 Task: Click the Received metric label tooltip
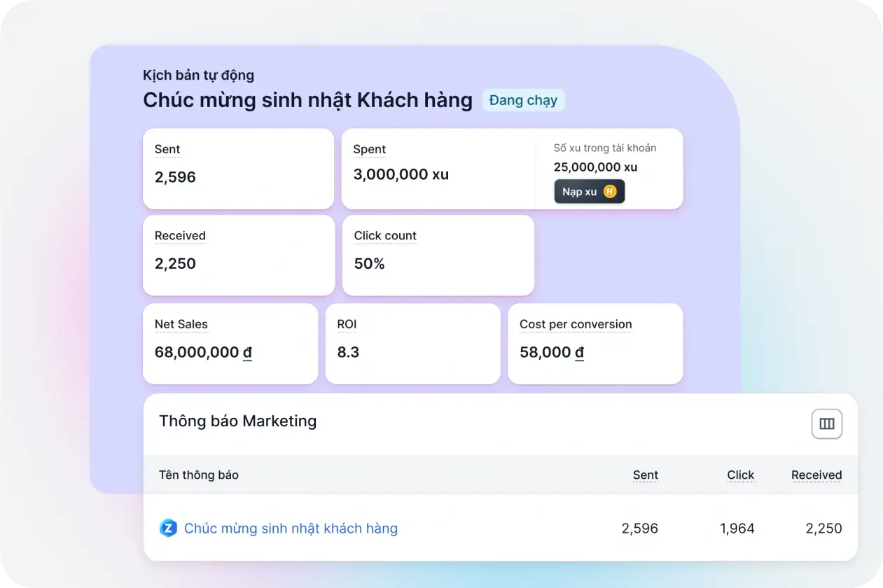coord(180,236)
